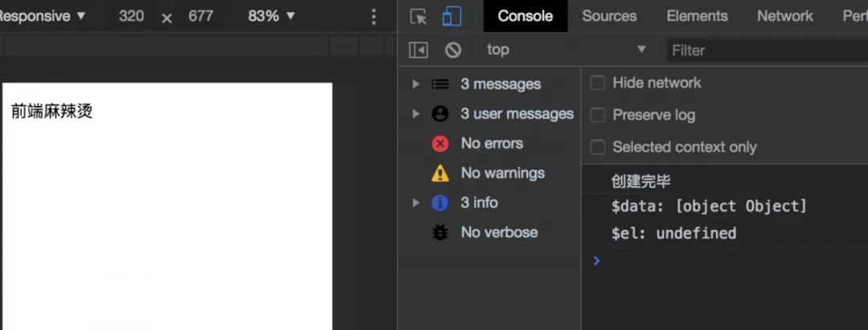Select the No warnings filter row
Viewport: 868px width, 330px height.
pyautogui.click(x=489, y=173)
